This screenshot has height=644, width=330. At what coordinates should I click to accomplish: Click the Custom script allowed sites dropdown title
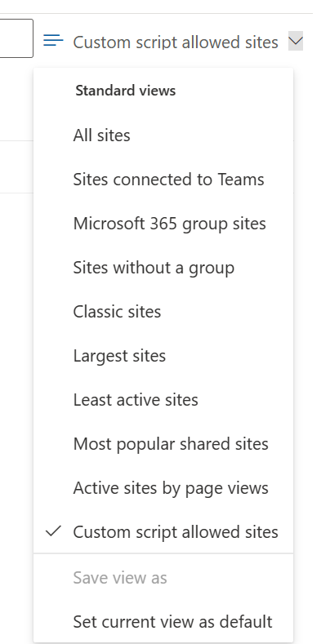pos(176,42)
